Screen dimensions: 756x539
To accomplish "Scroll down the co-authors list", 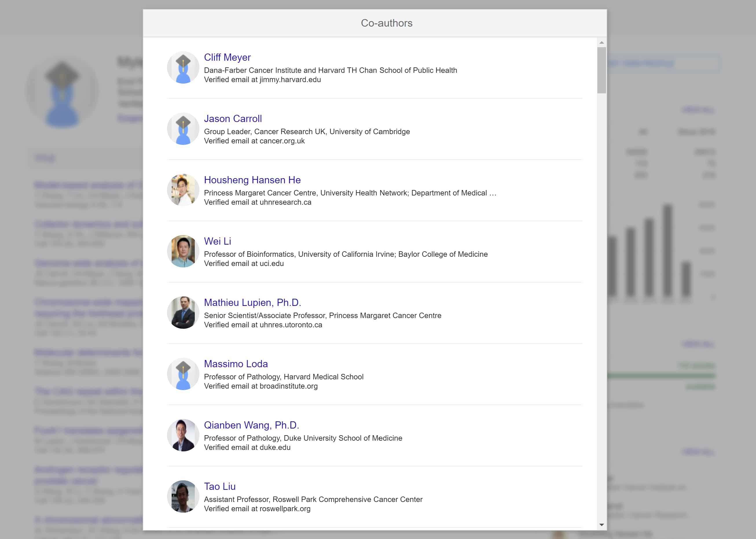I will (601, 524).
